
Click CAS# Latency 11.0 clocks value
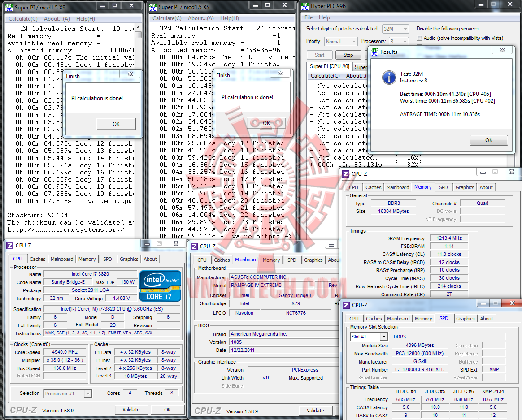pos(449,254)
